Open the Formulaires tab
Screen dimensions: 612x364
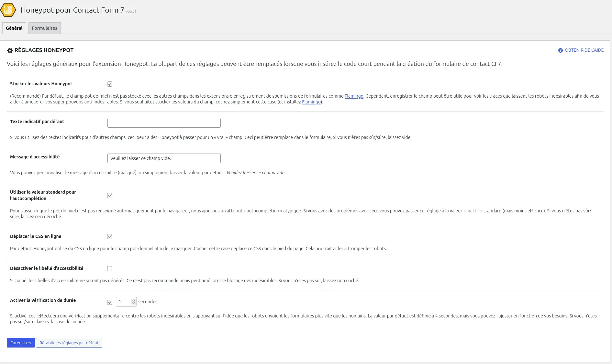[44, 28]
